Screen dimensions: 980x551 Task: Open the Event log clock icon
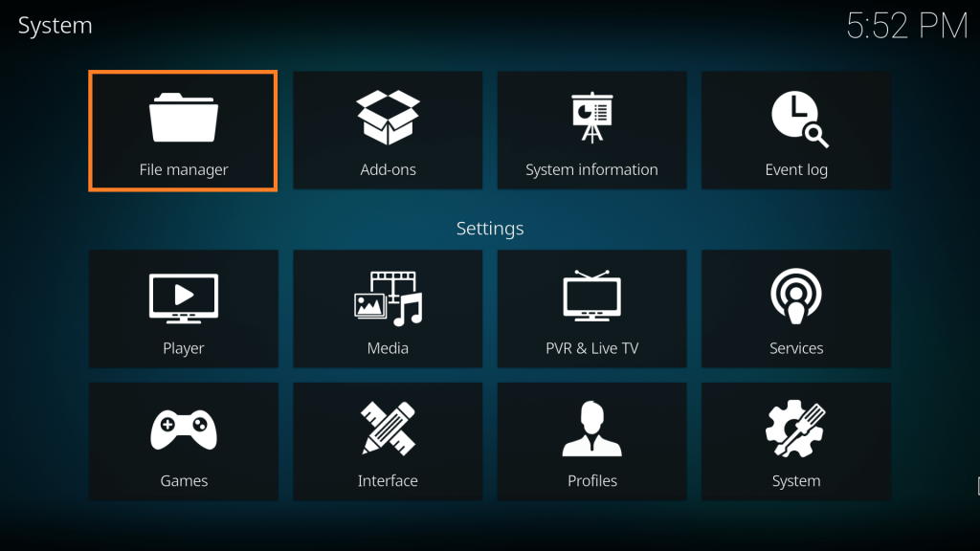point(799,120)
